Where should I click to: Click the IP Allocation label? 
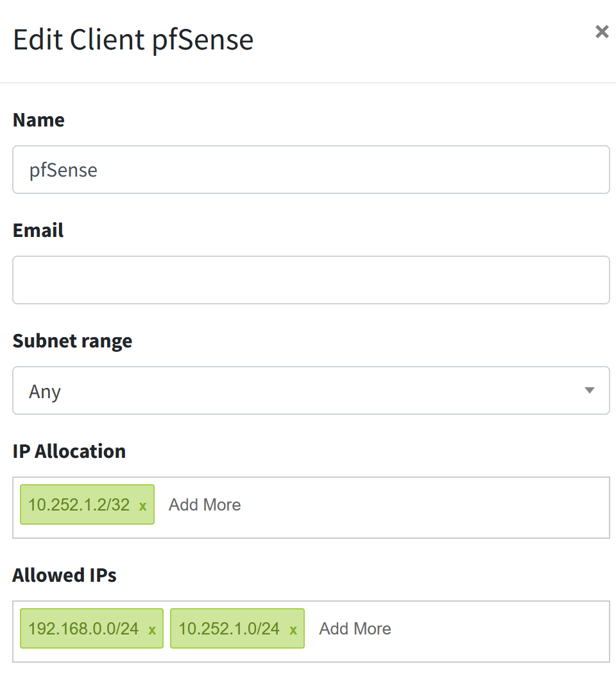click(x=69, y=451)
